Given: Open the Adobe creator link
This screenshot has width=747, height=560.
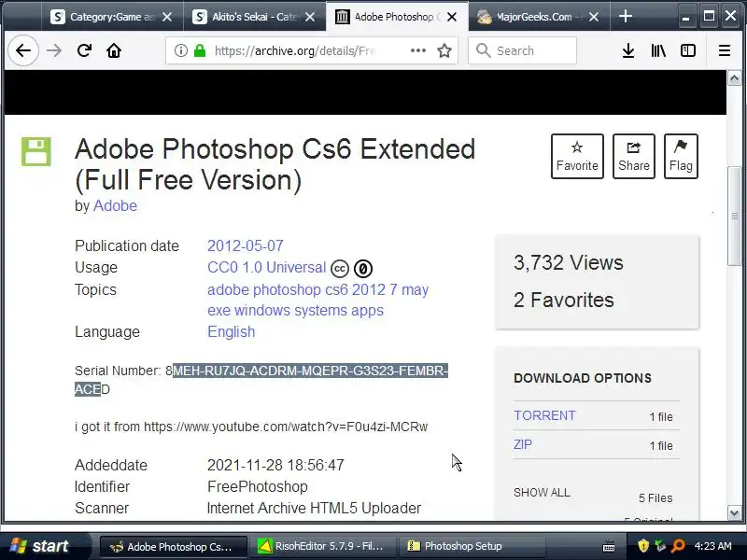Looking at the screenshot, I should 115,205.
